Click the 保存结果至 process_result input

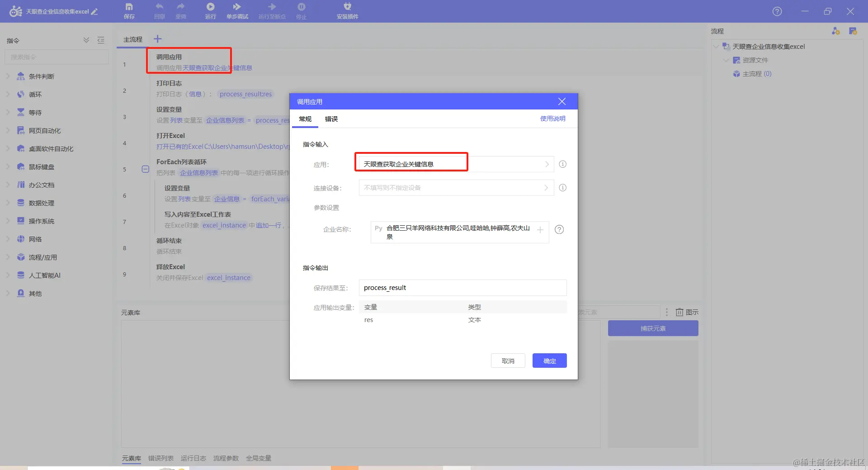(463, 288)
